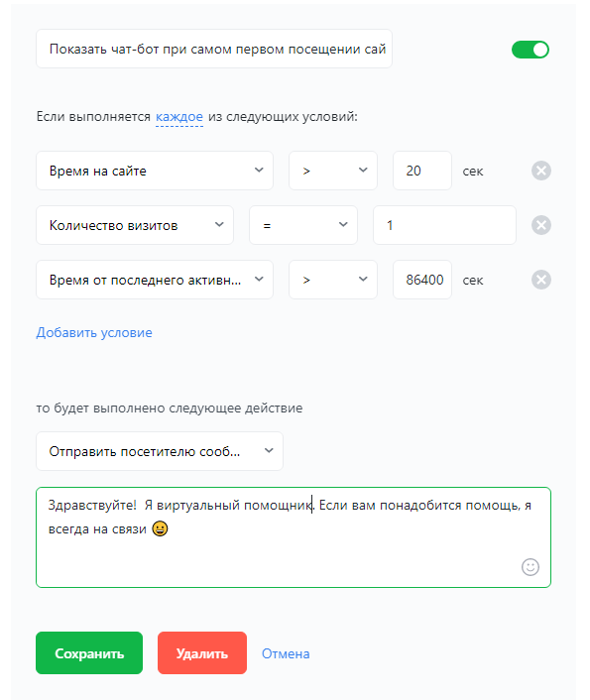Viewport: 590px width, 700px height.
Task: Remove the "Время от последнего активн..." condition
Action: (540, 280)
